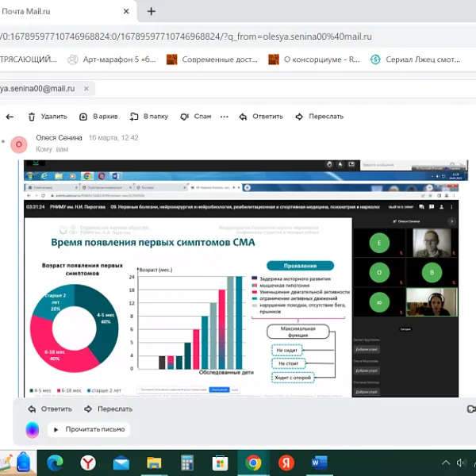Mark the email as Спам

point(195,117)
